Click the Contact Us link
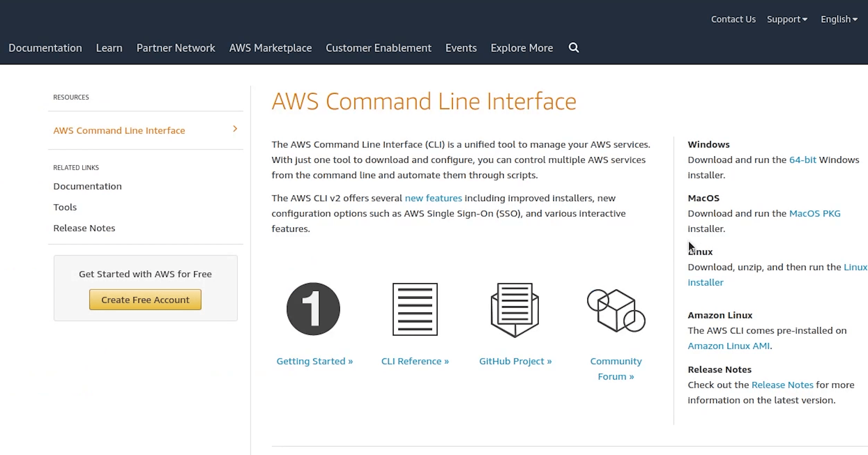This screenshot has width=868, height=455. point(733,19)
